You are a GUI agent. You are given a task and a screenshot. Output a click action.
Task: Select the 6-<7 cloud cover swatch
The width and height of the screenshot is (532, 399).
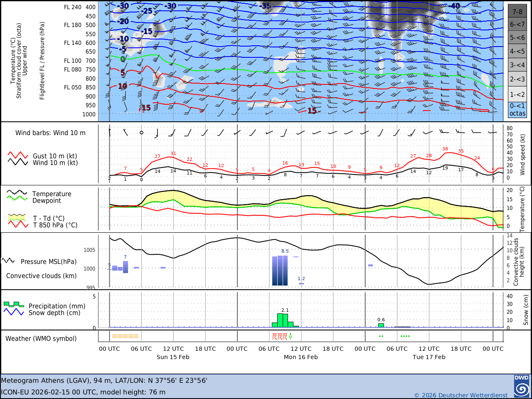pos(517,25)
